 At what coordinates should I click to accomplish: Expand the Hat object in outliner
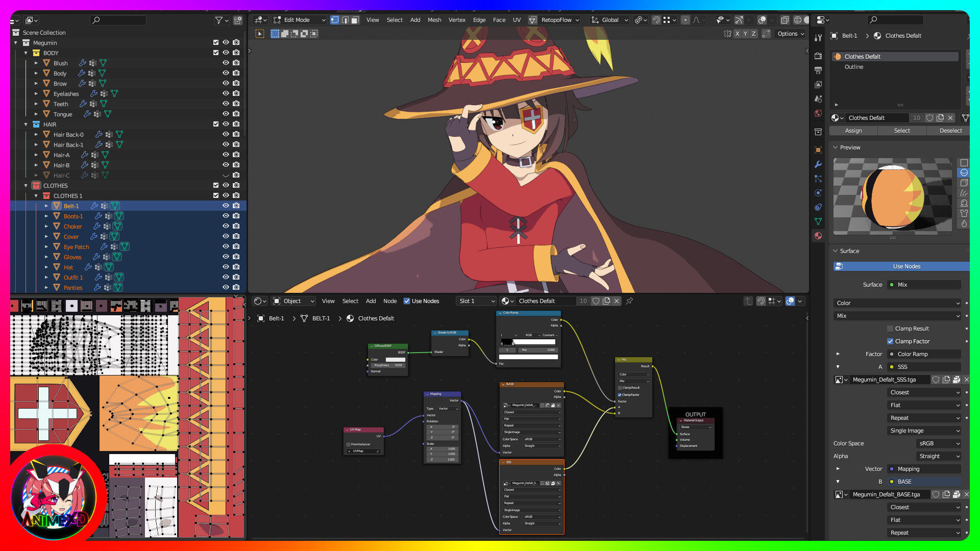click(46, 267)
